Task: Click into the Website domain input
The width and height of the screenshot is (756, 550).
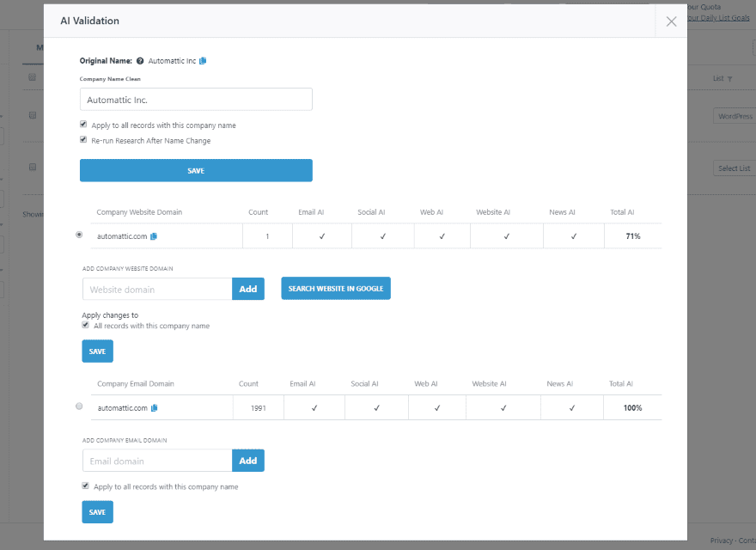Action: point(158,289)
